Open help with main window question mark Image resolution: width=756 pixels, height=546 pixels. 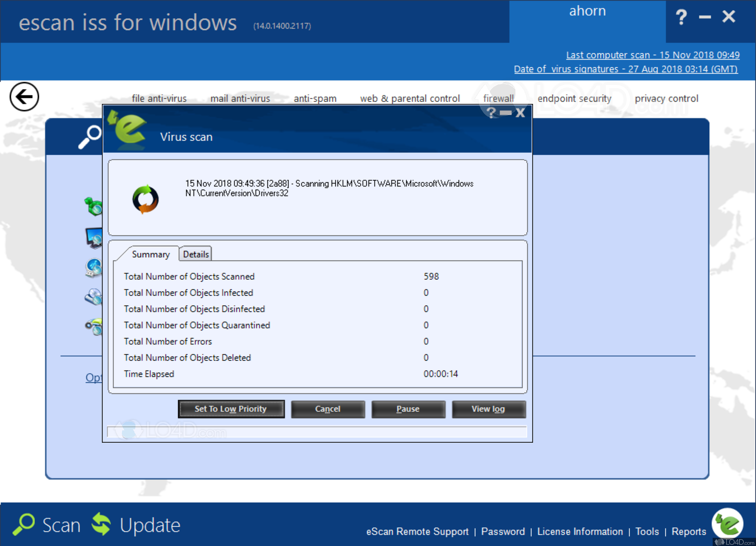pyautogui.click(x=681, y=17)
